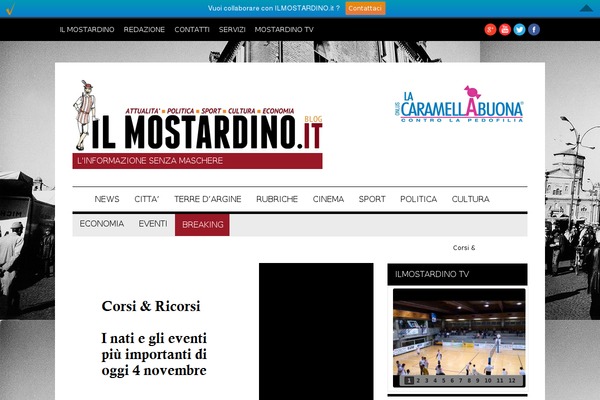Screen dimensions: 600x400
Task: Go to slide 9 in TV pager
Action: pyautogui.click(x=478, y=380)
